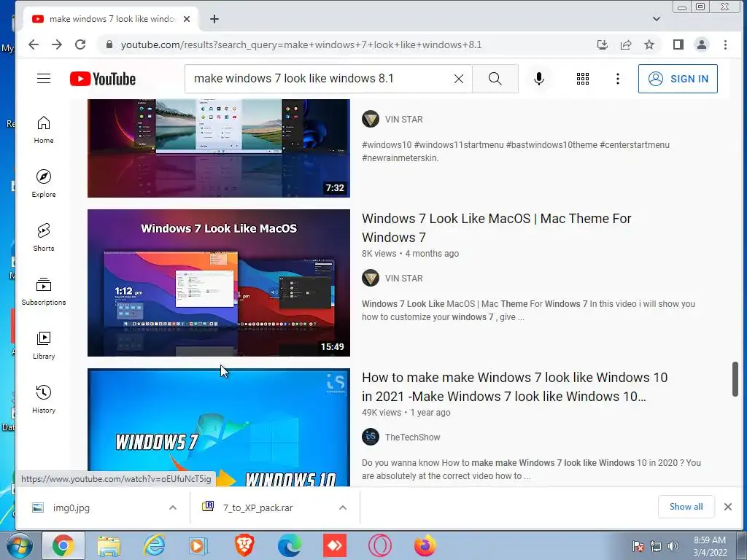This screenshot has height=560, width=747.
Task: Open the Chrome side panel icon
Action: (x=678, y=44)
